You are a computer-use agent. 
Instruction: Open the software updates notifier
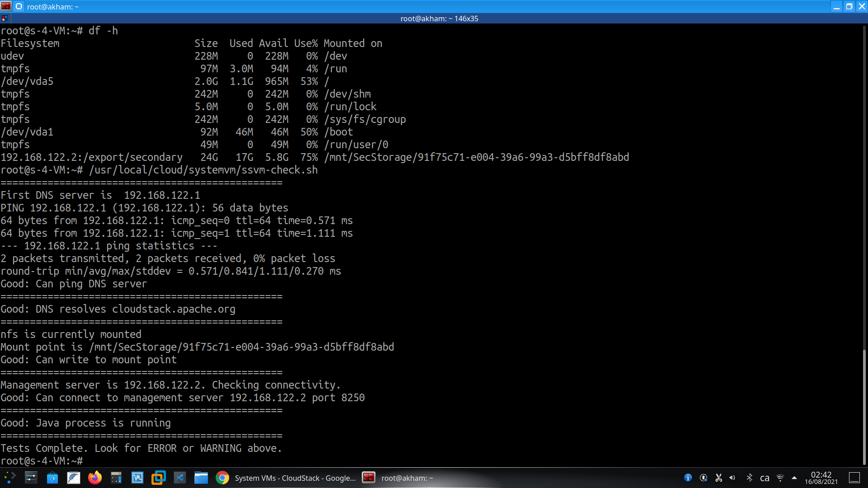click(x=703, y=478)
